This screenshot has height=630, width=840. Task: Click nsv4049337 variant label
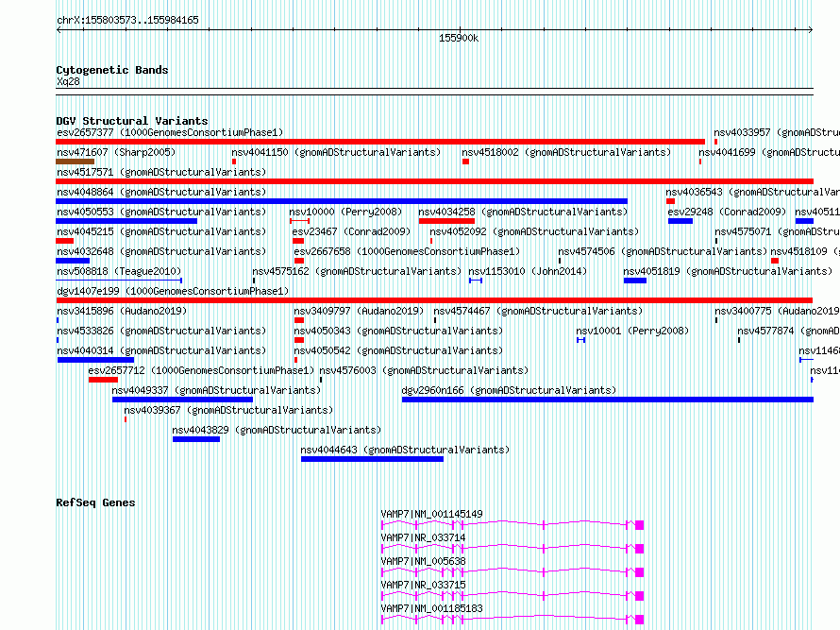click(216, 390)
